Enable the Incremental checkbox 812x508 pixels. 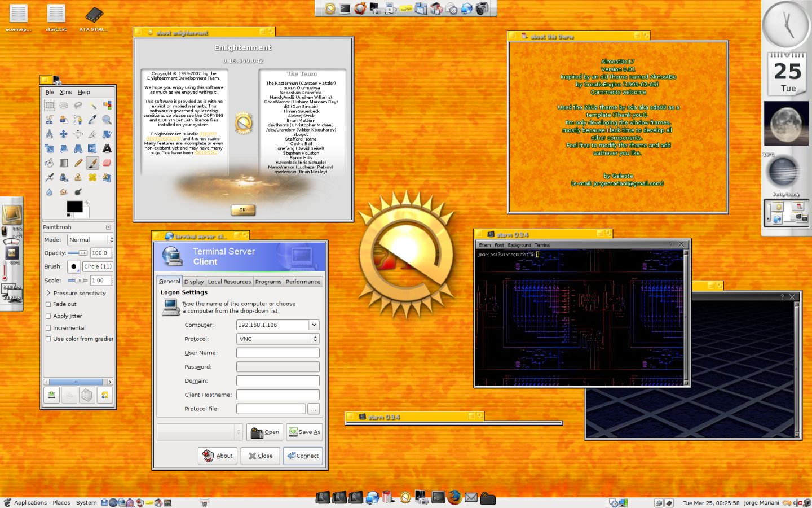pos(48,328)
